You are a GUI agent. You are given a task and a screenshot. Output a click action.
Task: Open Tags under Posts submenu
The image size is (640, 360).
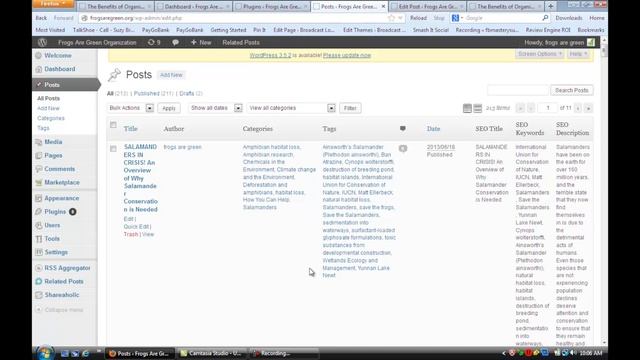[x=43, y=128]
